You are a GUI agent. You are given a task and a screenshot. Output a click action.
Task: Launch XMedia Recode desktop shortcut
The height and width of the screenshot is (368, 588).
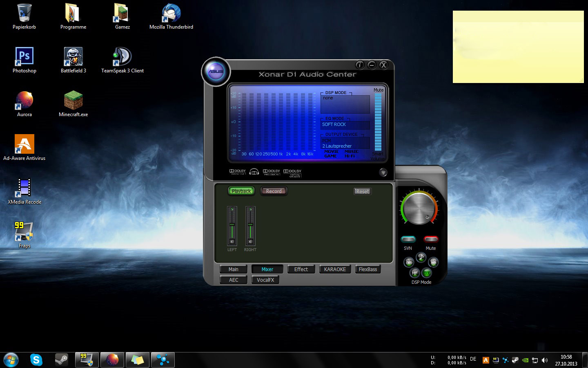[24, 191]
